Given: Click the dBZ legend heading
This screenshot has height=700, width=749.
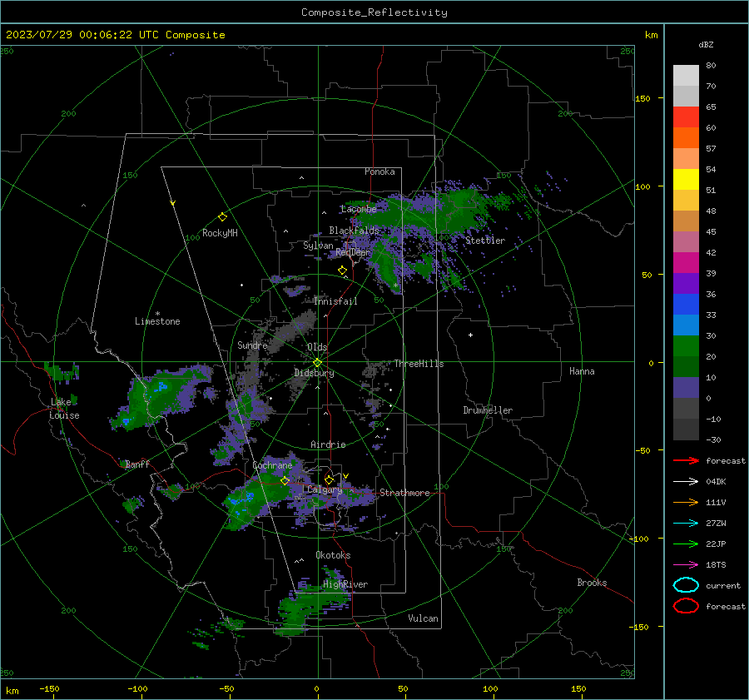Looking at the screenshot, I should point(706,44).
